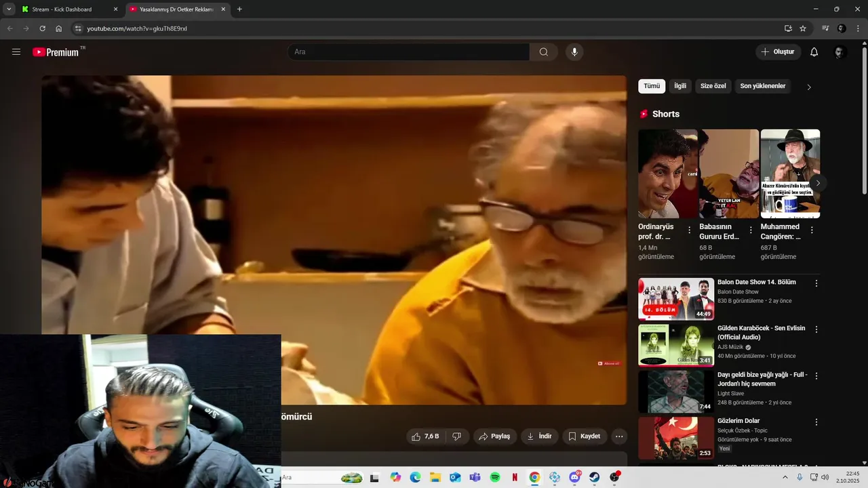Click the İndir download button
868x488 pixels.
pyautogui.click(x=540, y=436)
